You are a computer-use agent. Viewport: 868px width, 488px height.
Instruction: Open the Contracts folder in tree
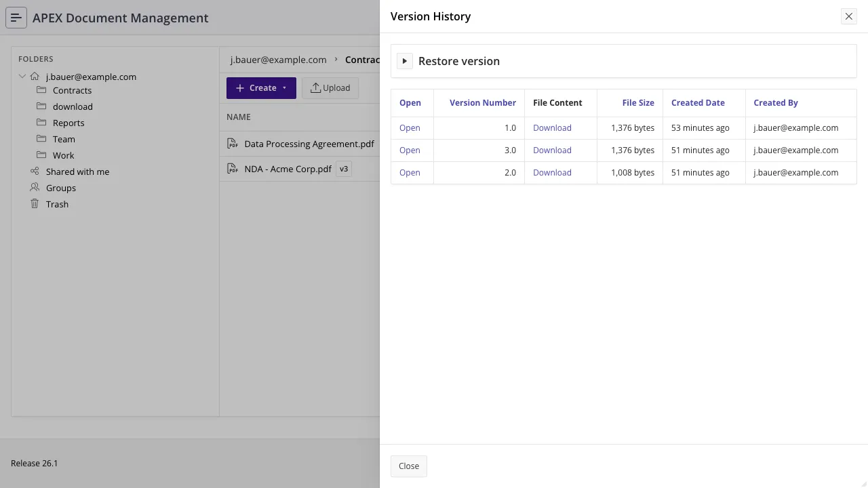coord(72,90)
